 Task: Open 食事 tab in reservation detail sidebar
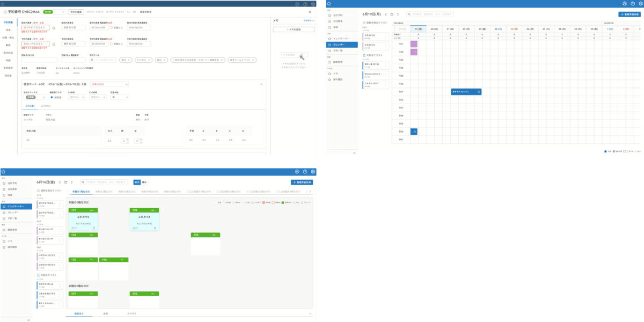8,30
